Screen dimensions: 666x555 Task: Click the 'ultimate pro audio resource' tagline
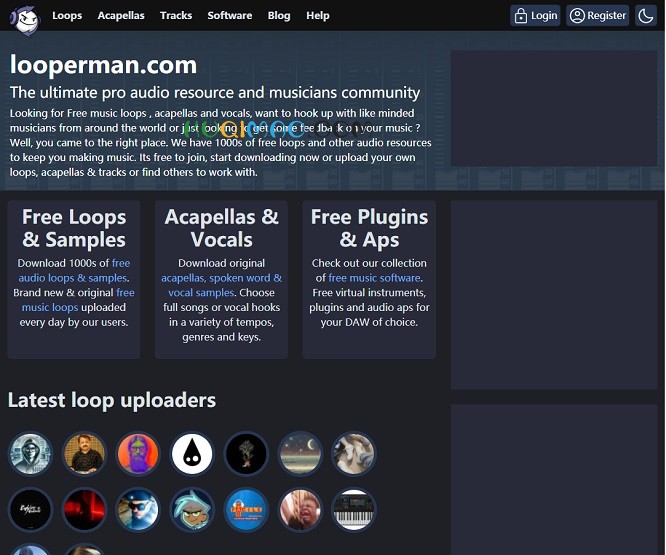pos(215,93)
